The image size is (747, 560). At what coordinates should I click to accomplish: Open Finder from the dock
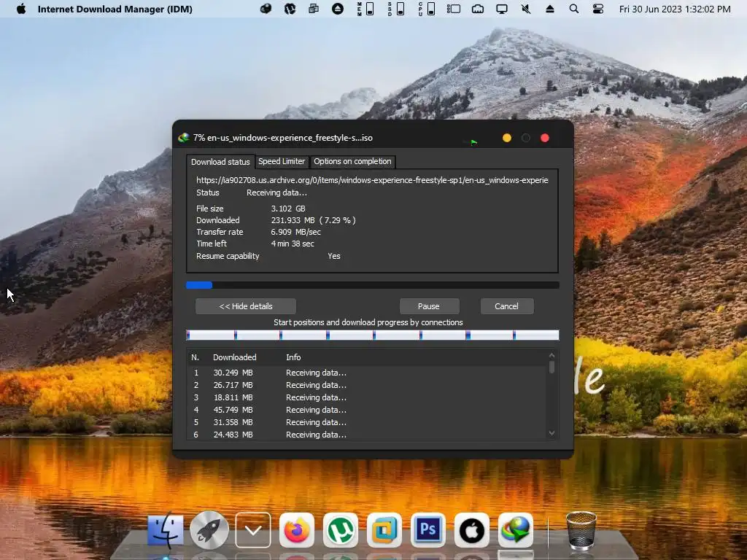point(166,530)
